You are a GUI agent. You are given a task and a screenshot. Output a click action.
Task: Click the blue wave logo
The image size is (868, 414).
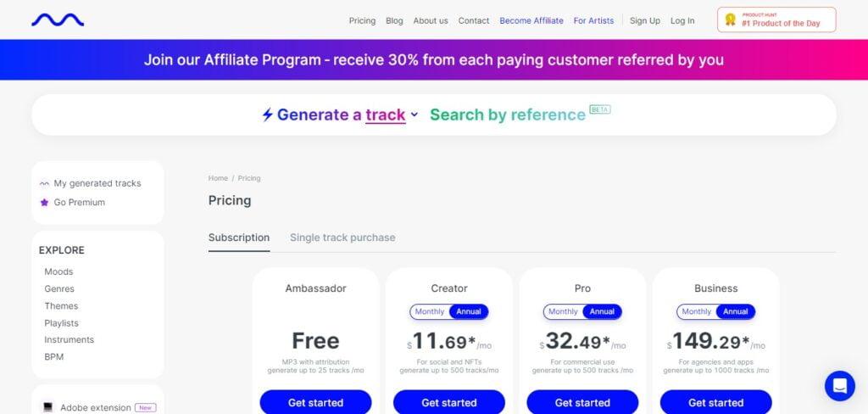(58, 20)
